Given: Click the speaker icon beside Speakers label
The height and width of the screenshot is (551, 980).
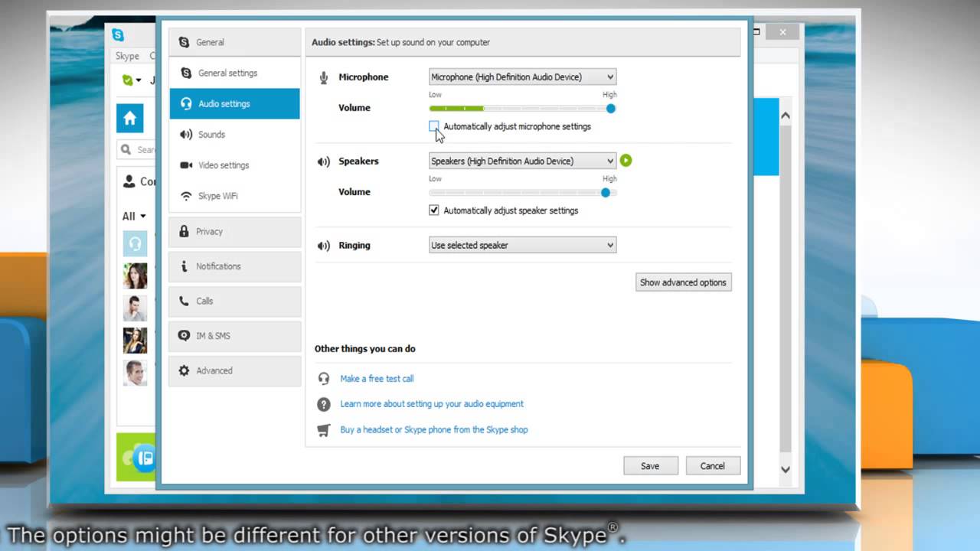Looking at the screenshot, I should pyautogui.click(x=324, y=161).
